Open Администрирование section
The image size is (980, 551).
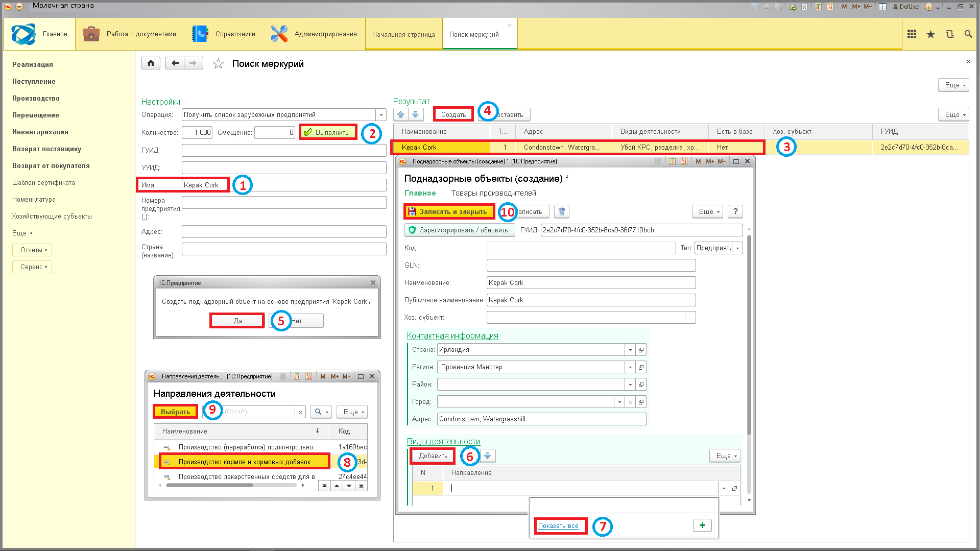point(314,34)
